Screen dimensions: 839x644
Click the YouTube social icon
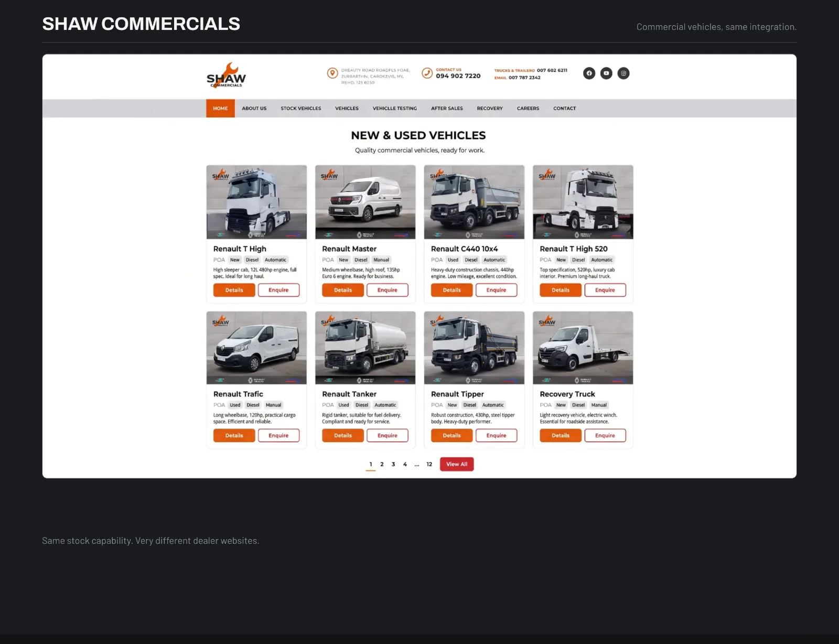point(606,73)
